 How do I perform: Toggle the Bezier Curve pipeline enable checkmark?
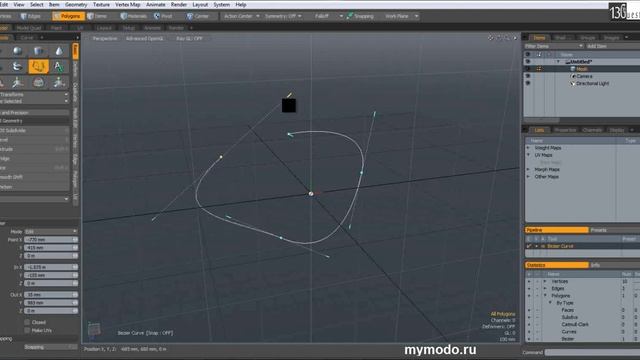(x=529, y=246)
